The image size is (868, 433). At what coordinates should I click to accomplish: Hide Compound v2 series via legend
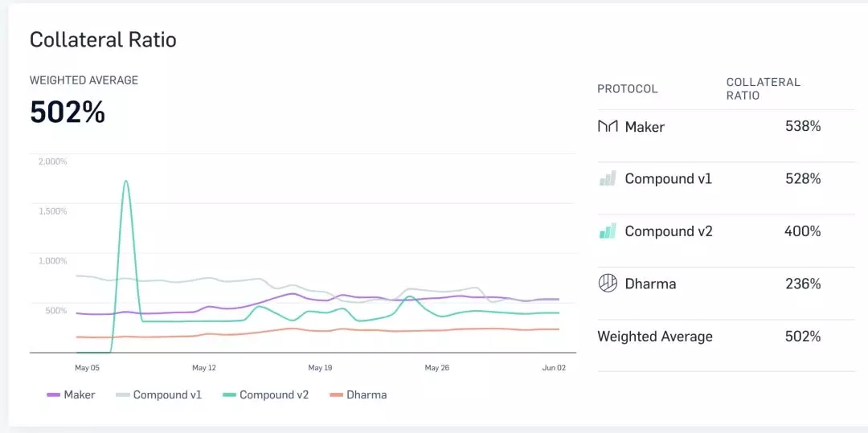point(264,394)
